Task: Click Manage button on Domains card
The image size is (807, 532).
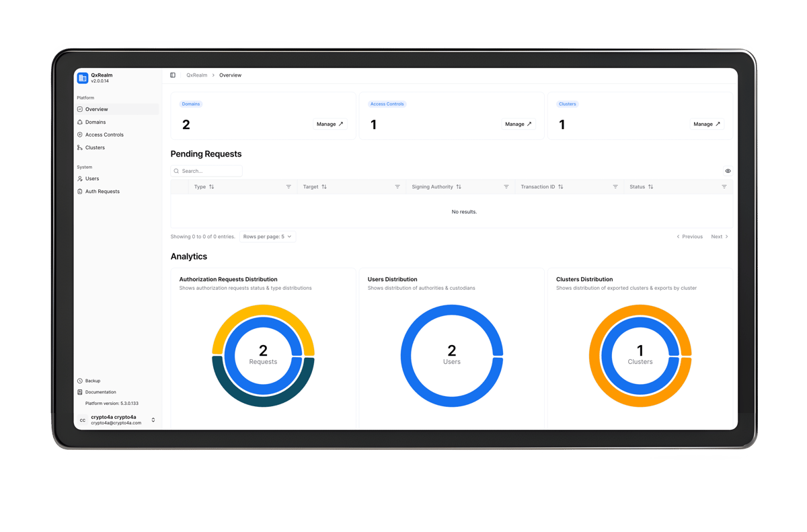Action: point(330,124)
